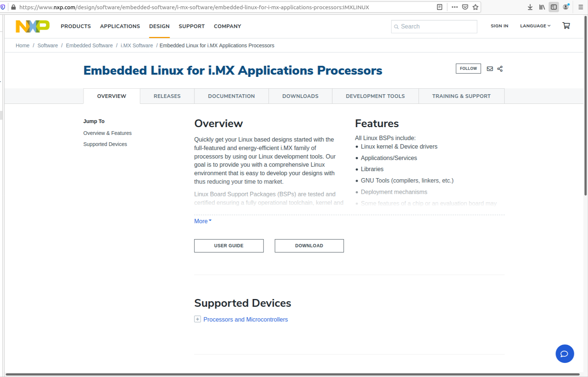The height and width of the screenshot is (377, 588).
Task: Click the search magnifier icon
Action: (396, 27)
